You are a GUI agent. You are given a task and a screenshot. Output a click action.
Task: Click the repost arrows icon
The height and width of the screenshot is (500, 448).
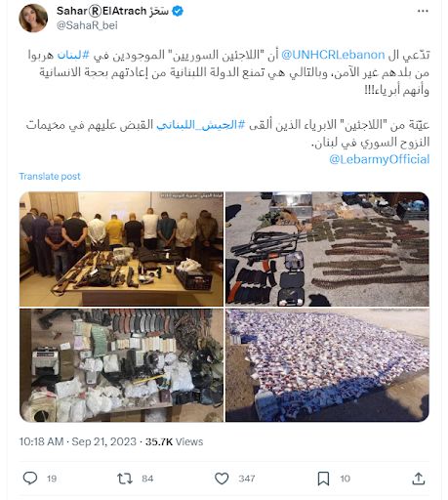(x=125, y=479)
